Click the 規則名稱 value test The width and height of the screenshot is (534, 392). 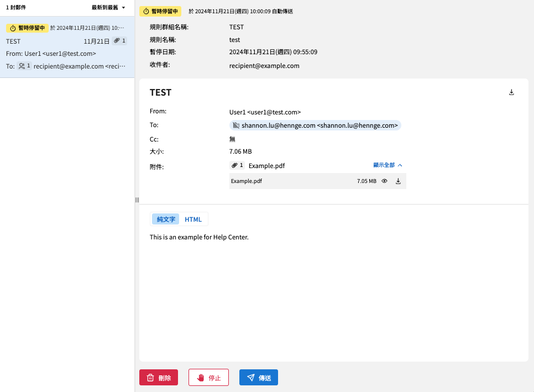pyautogui.click(x=234, y=40)
